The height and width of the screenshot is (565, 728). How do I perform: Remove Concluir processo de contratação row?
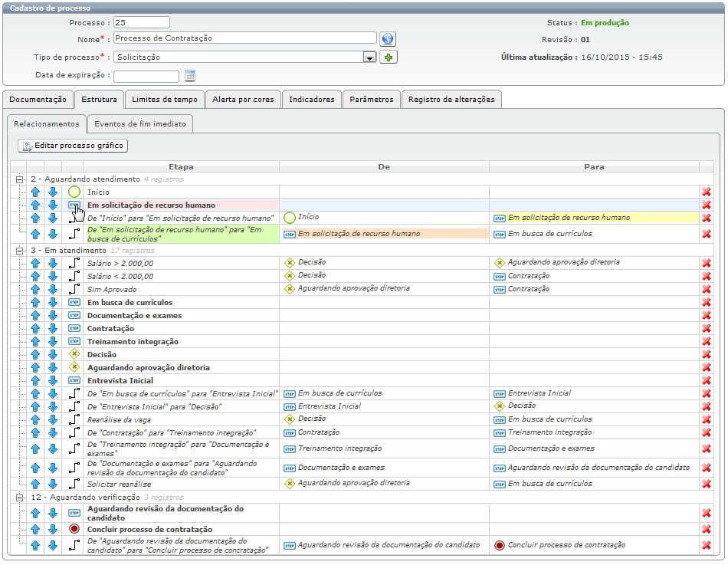pos(707,529)
